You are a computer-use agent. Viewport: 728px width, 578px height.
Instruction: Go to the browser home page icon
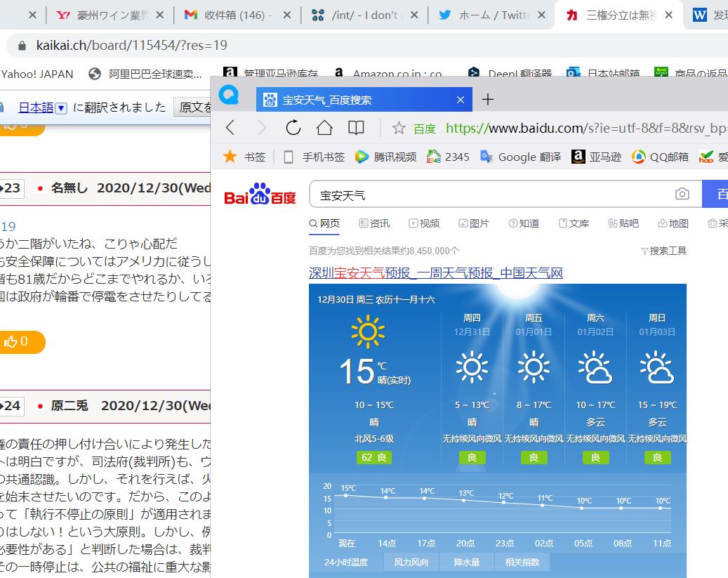click(324, 127)
